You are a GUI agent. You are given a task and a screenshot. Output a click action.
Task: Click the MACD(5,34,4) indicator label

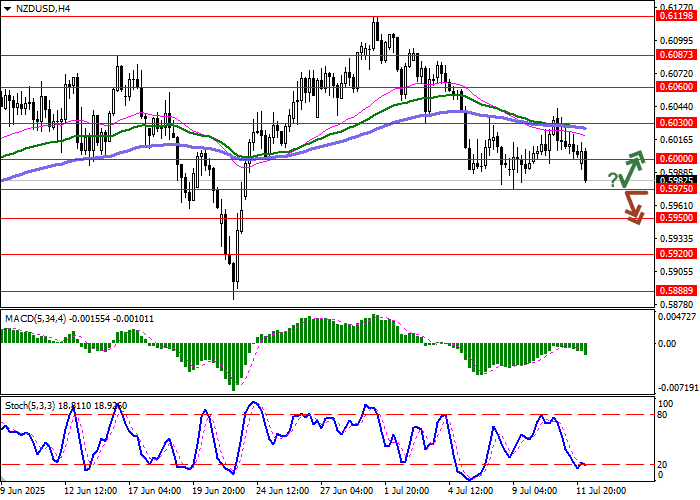coord(35,318)
